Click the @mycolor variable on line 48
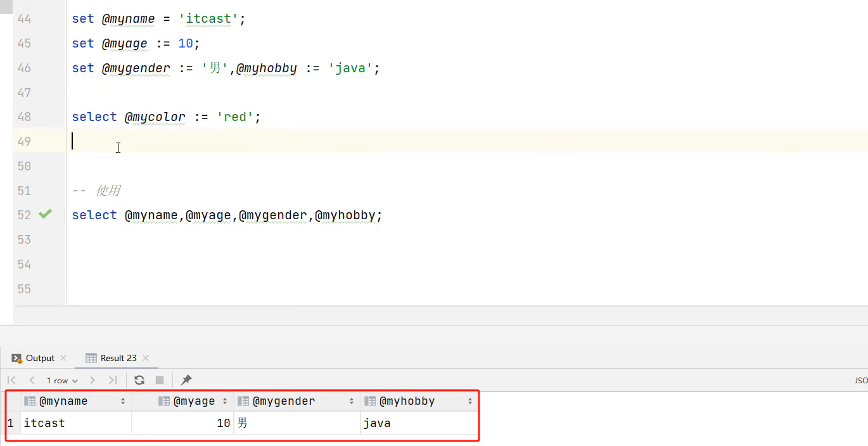The image size is (868, 446). (x=155, y=117)
